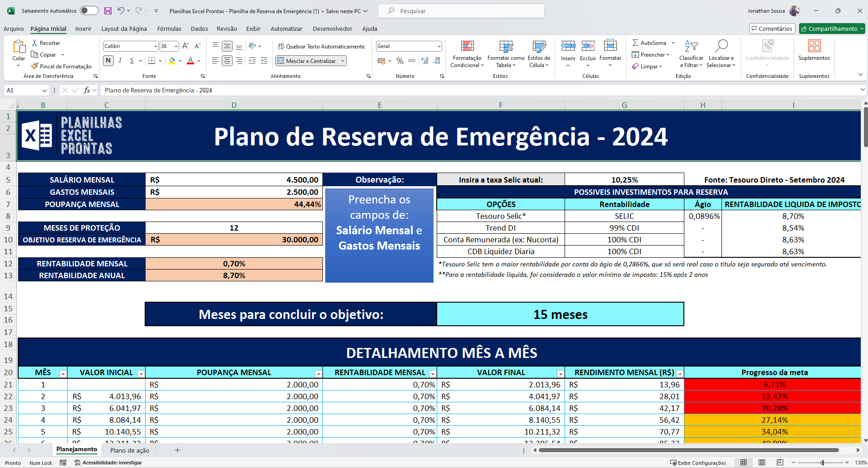Click inside the Pesquisar search box
The width and height of the screenshot is (868, 468).
pyautogui.click(x=460, y=10)
